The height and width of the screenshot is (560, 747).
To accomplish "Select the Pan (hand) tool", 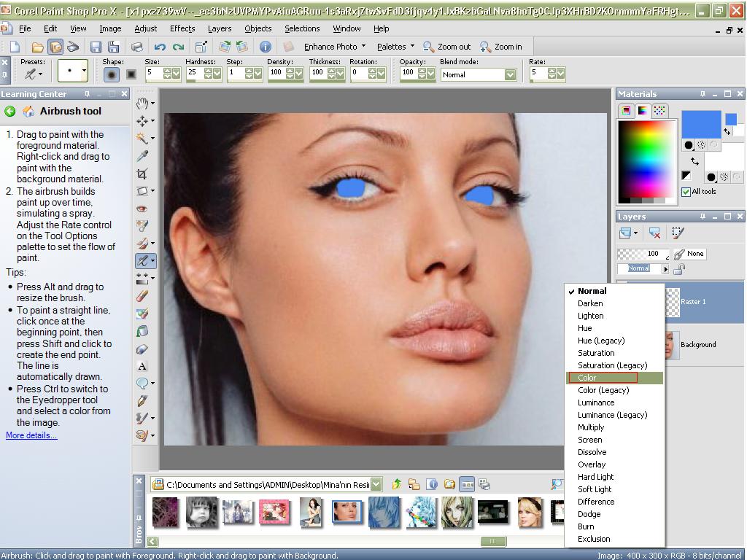I will pos(142,103).
